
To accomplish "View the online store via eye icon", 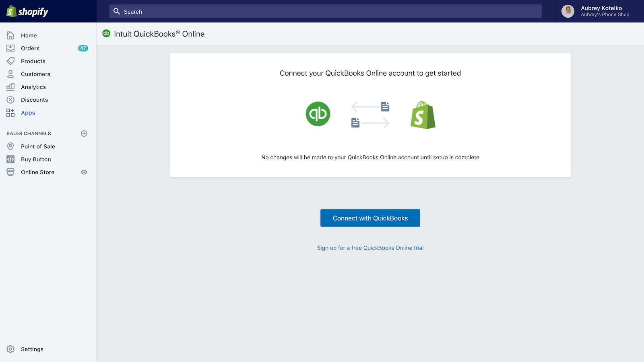I will [84, 172].
